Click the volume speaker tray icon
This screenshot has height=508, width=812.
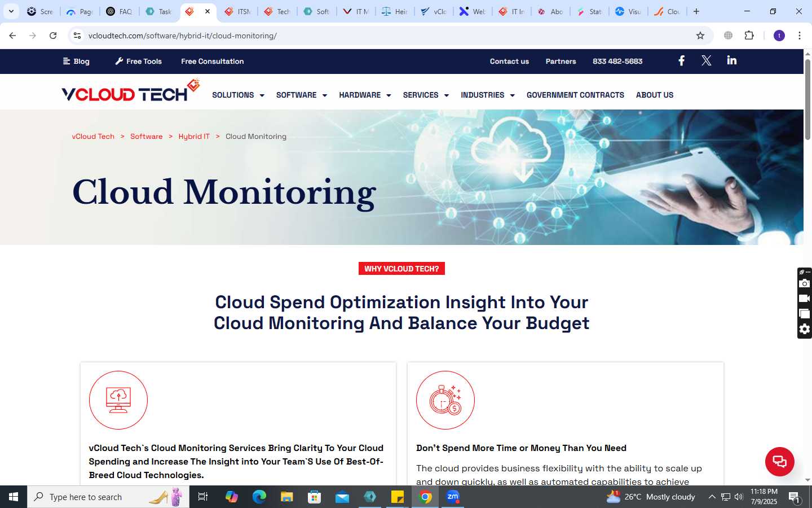pyautogui.click(x=739, y=497)
